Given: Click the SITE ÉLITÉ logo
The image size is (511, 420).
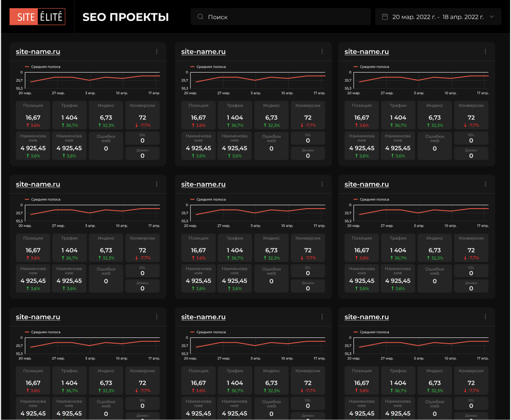Looking at the screenshot, I should (37, 17).
